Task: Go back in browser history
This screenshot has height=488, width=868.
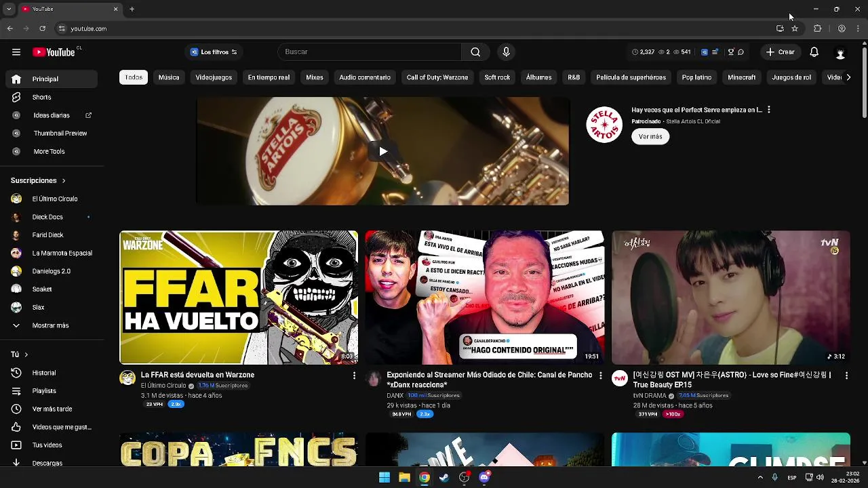Action: tap(9, 28)
